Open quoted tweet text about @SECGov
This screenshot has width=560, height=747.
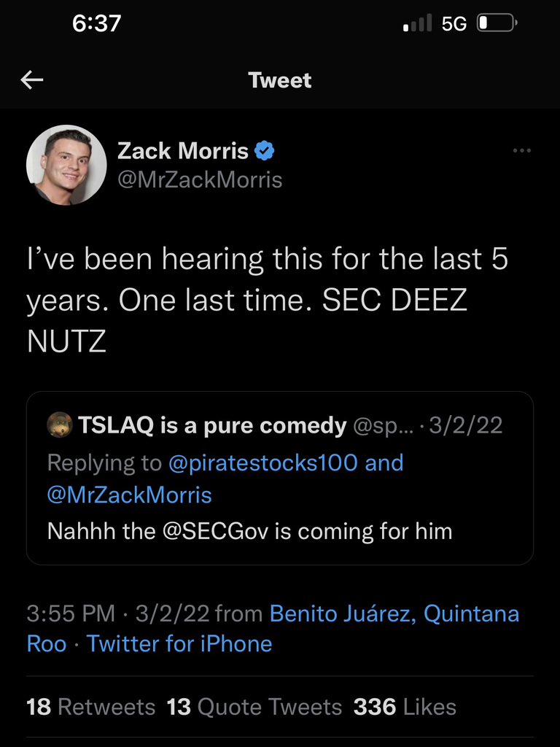click(x=249, y=531)
